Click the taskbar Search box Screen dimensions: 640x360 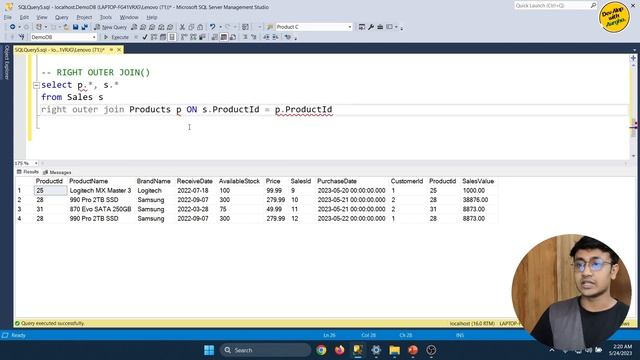tap(265, 350)
